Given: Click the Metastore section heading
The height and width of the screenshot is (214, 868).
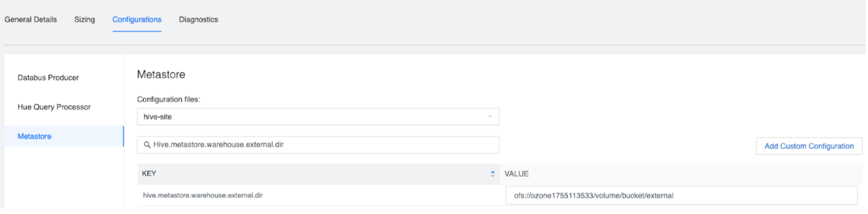Looking at the screenshot, I should pos(161,74).
